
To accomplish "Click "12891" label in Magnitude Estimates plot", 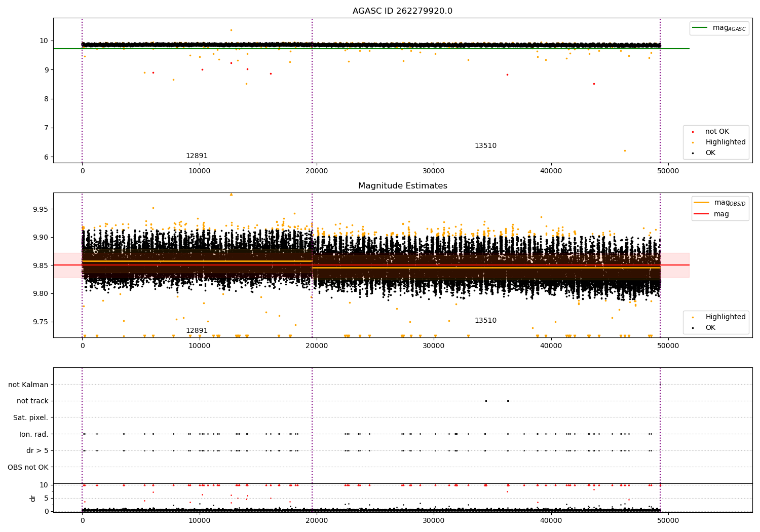I will click(x=197, y=331).
